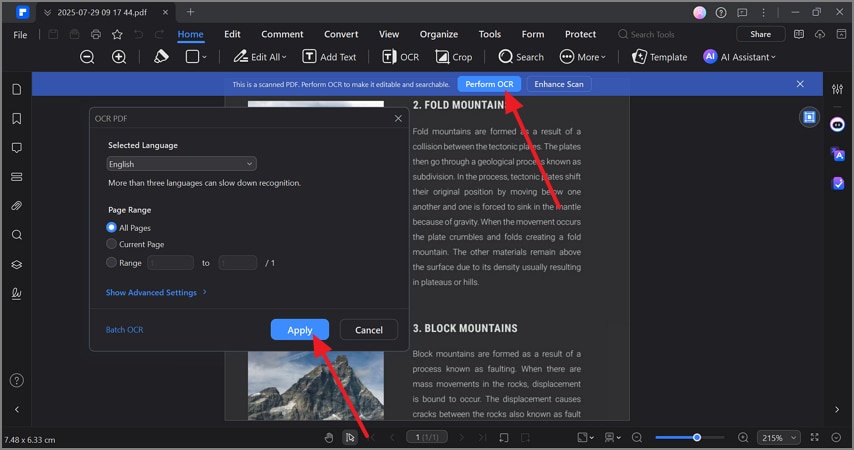Select the Crop tool
Screen dimensions: 854x450
click(454, 57)
